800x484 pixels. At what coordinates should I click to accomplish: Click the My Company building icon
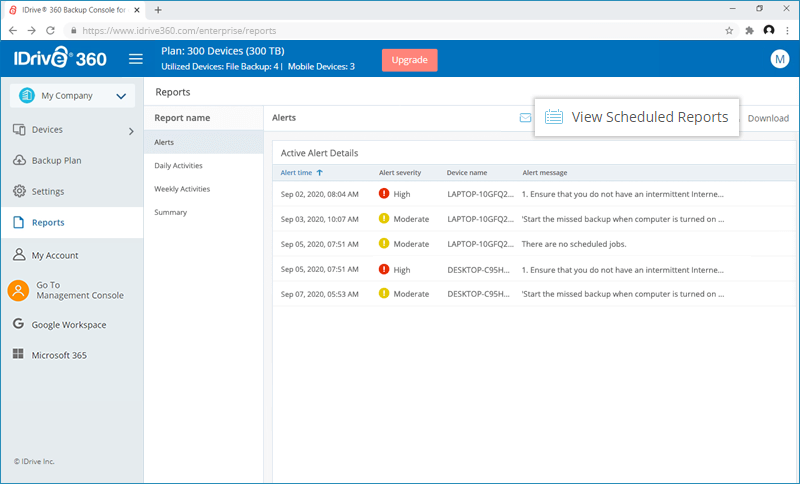point(27,95)
